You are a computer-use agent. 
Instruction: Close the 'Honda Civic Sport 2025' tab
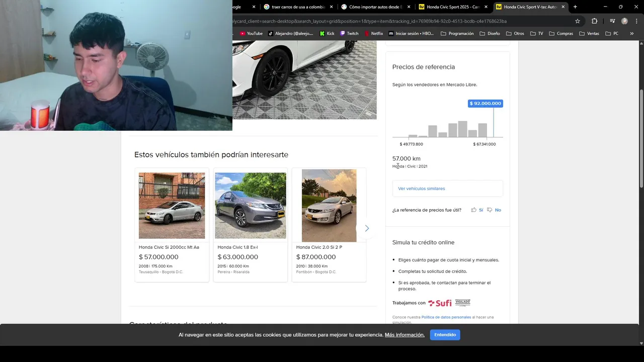(486, 7)
